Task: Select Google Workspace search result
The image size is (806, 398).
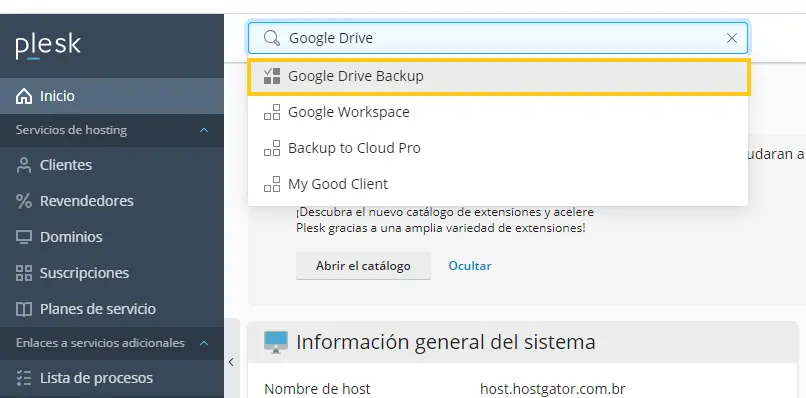Action: pyautogui.click(x=498, y=112)
